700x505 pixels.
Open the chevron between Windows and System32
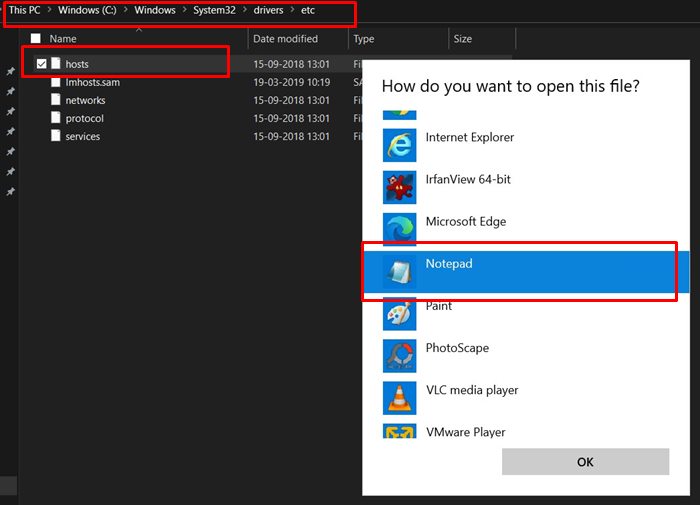[x=184, y=9]
